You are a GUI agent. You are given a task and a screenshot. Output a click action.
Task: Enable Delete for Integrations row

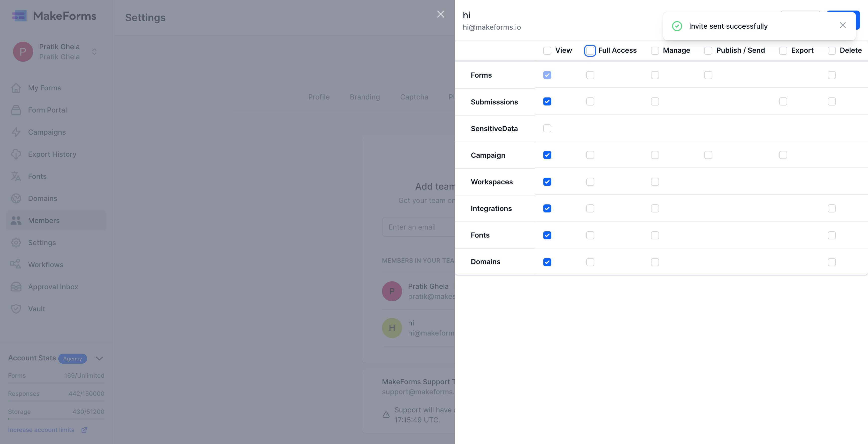coord(832,208)
